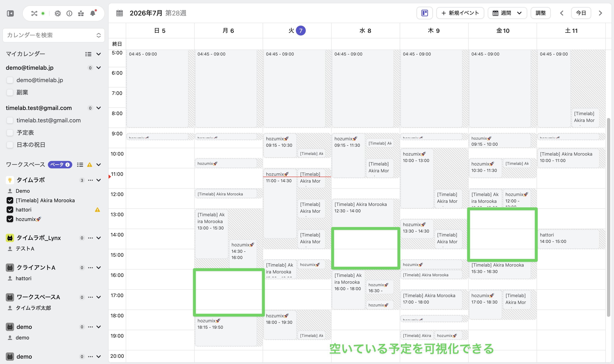
Task: Collapse the クライアントA workspace
Action: pyautogui.click(x=98, y=268)
